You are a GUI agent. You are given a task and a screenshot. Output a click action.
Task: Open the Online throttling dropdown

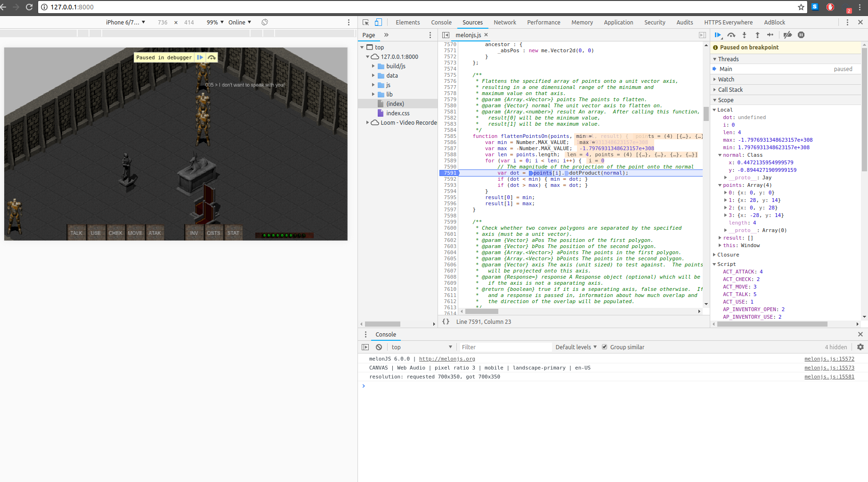[240, 22]
